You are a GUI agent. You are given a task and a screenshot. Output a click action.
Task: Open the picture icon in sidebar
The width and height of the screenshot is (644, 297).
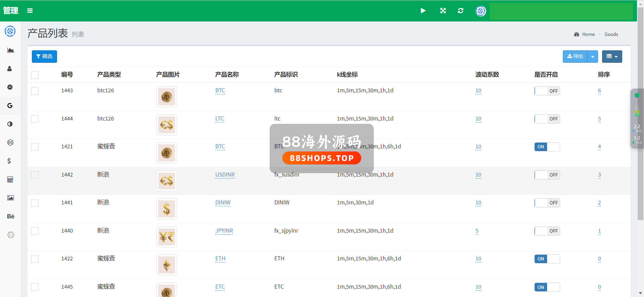(10, 198)
